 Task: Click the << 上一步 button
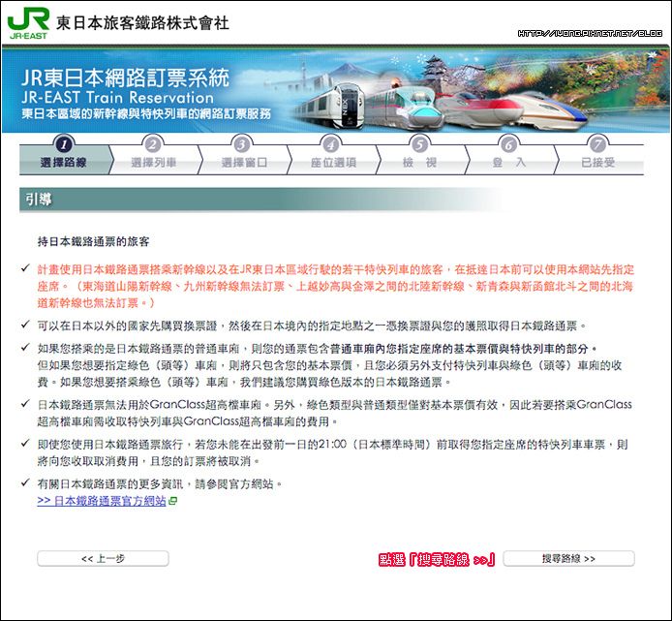pos(103,558)
